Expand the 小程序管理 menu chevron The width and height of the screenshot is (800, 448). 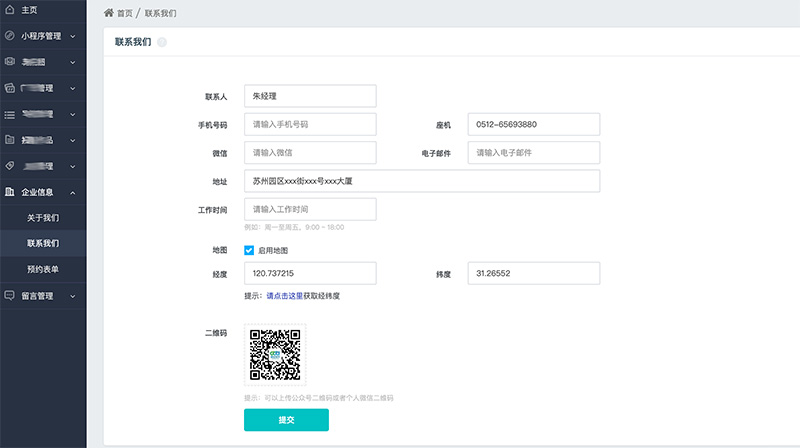[73, 36]
